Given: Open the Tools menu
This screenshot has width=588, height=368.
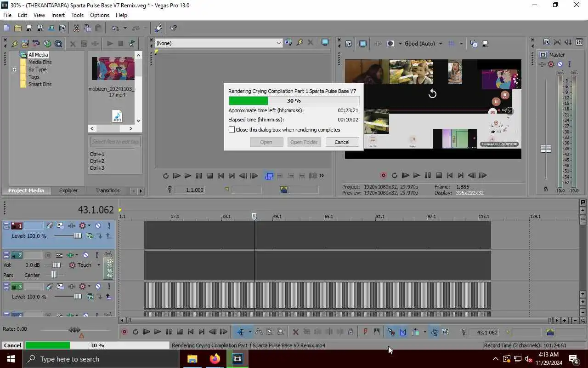Looking at the screenshot, I should 77,15.
